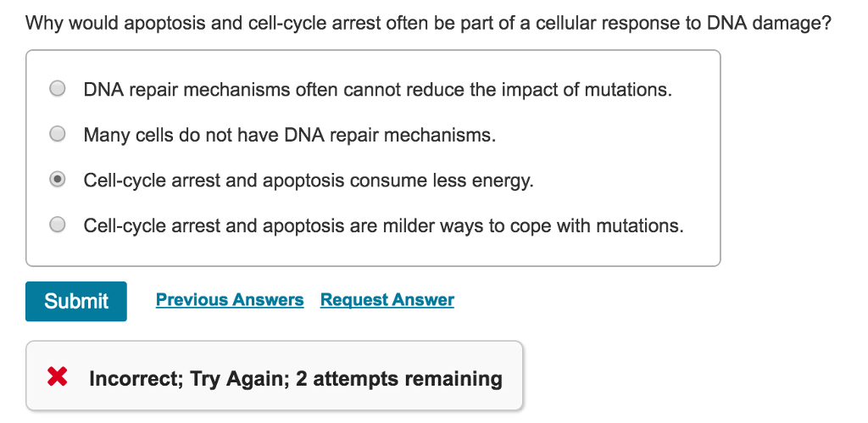Click the phrase 'DNA damage?' in the question

[x=768, y=23]
